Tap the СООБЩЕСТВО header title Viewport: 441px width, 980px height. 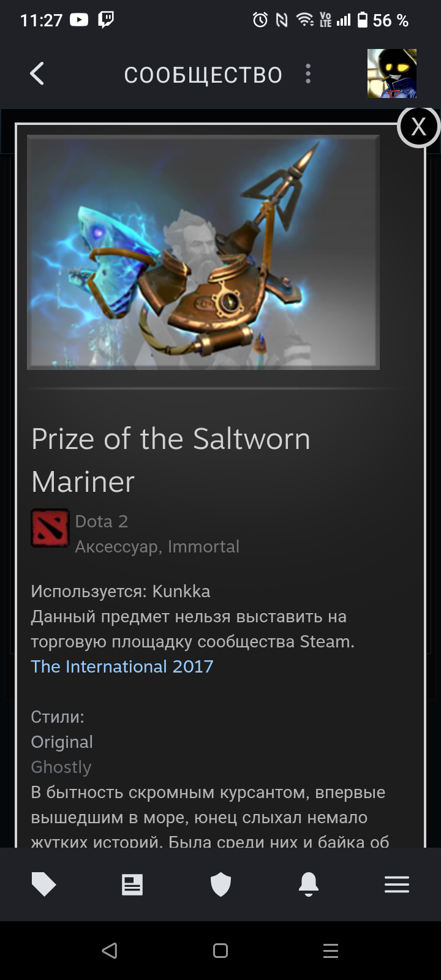pos(203,75)
